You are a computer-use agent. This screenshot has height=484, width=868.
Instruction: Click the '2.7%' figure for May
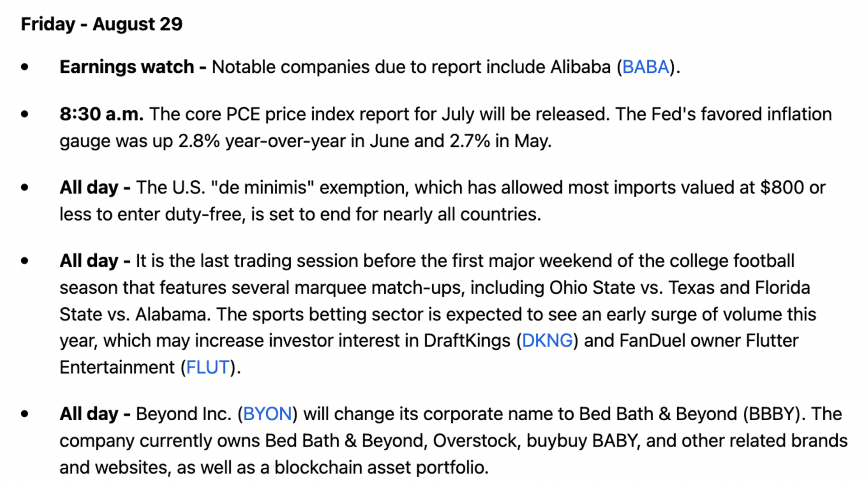[x=470, y=141]
